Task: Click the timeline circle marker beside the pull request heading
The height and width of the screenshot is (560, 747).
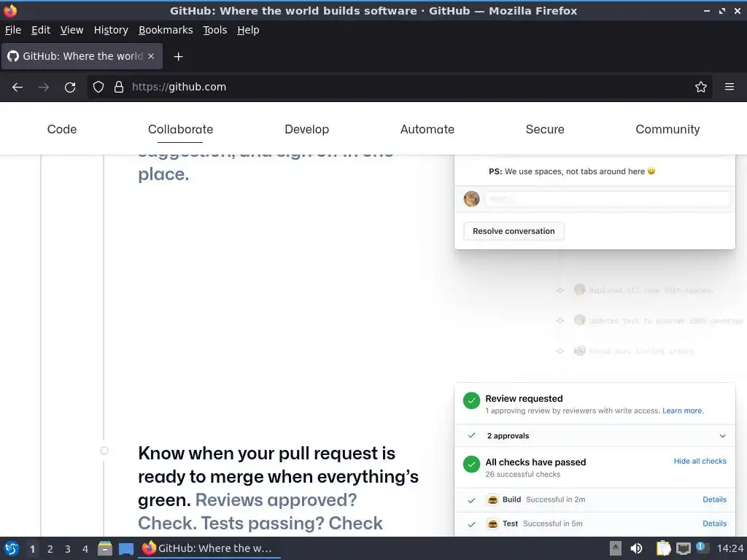Action: [x=104, y=451]
